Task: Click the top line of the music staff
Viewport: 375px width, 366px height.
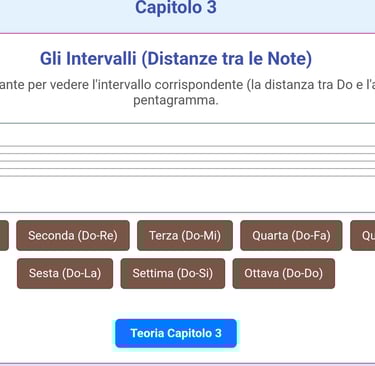Action: pyautogui.click(x=187, y=146)
